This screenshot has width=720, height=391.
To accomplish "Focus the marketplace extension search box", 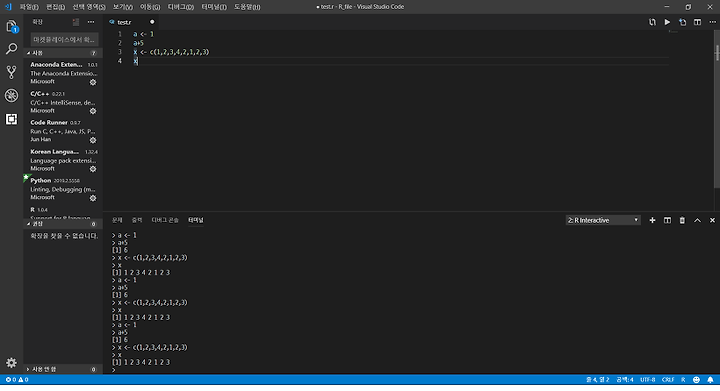I will pyautogui.click(x=64, y=39).
